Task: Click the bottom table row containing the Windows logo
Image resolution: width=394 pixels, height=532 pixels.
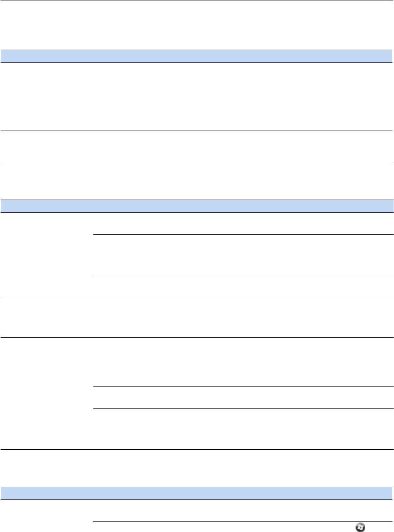Action: [243, 527]
